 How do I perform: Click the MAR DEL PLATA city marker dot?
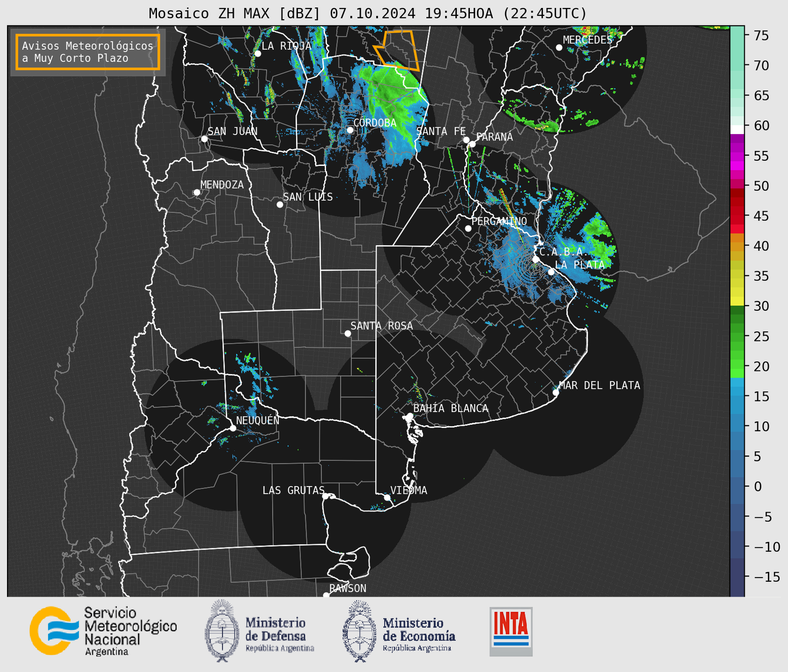[x=556, y=393]
